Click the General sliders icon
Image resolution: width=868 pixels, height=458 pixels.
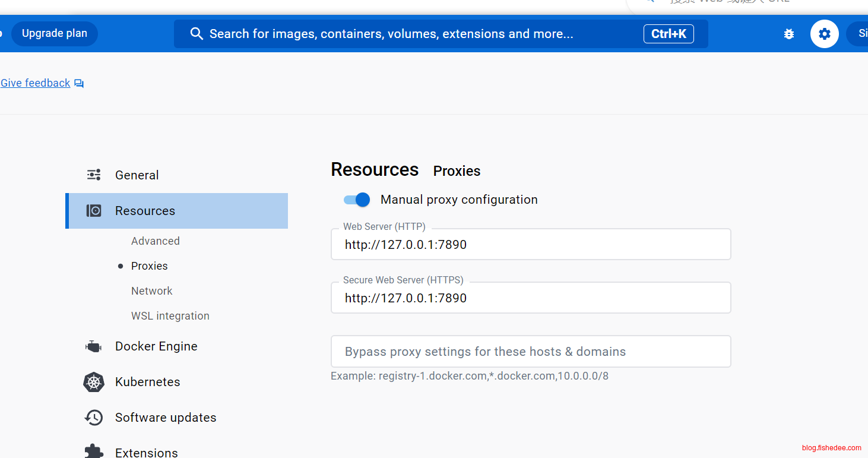tap(94, 175)
